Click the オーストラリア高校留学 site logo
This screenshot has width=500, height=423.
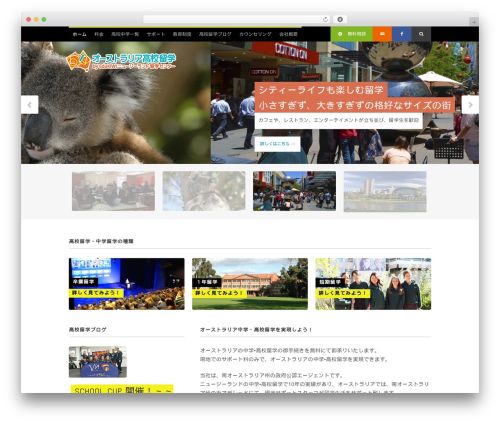point(121,61)
